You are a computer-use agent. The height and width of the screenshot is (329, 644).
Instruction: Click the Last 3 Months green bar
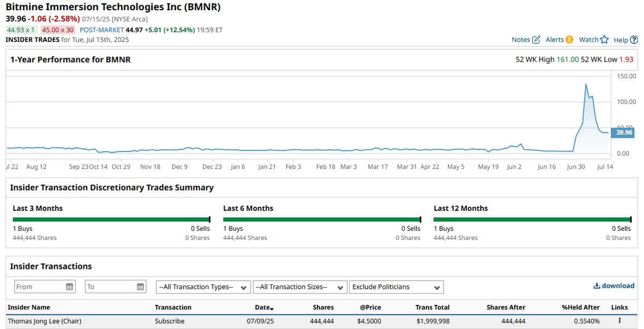point(111,220)
